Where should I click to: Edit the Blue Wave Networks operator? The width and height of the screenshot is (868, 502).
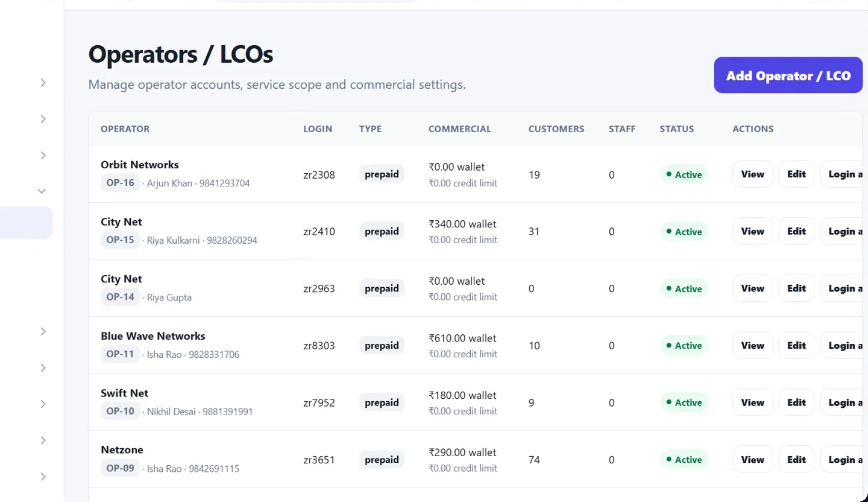coord(796,345)
